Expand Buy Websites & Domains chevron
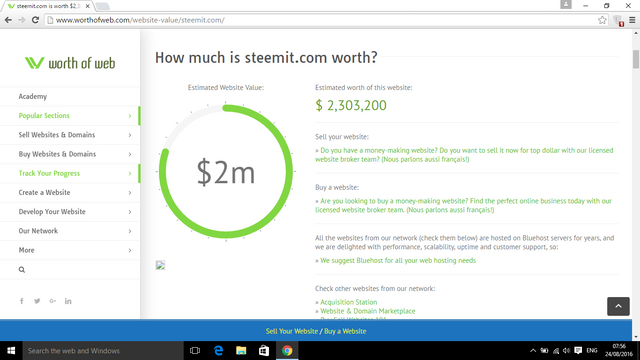 tap(130, 154)
